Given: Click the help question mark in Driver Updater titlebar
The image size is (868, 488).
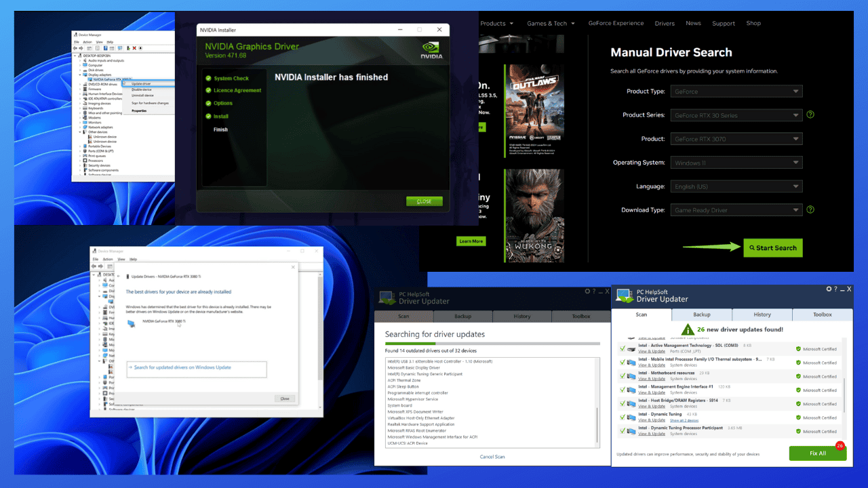Looking at the screenshot, I should click(835, 289).
